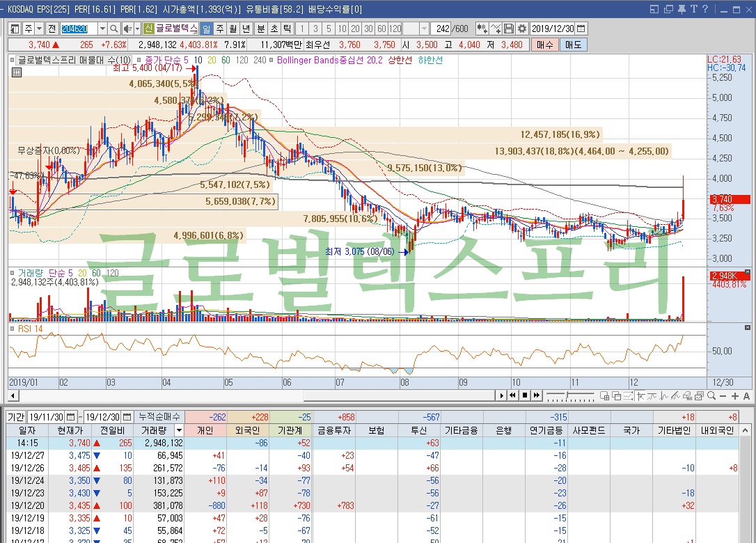Click the question mark help icon

[x=705, y=9]
